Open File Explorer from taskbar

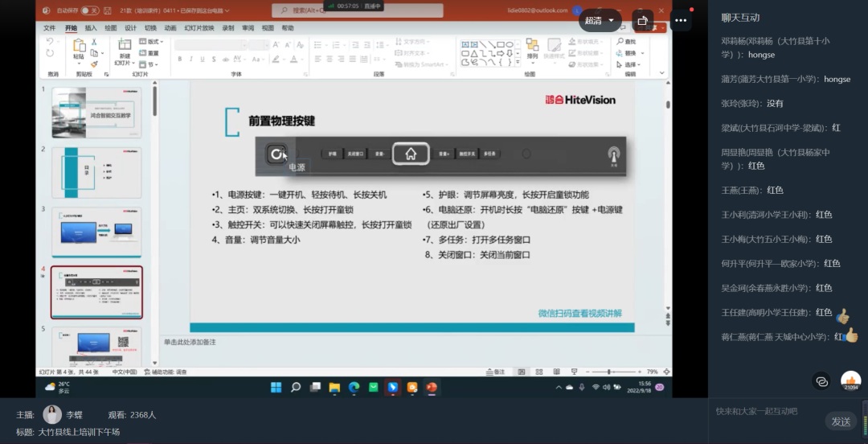(x=334, y=388)
